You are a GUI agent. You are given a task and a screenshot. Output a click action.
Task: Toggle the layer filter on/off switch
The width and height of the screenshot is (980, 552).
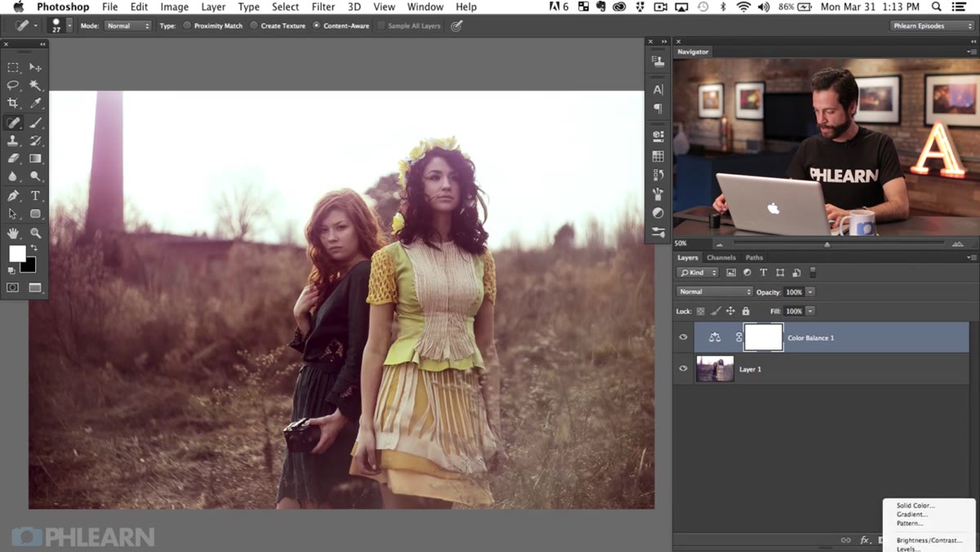813,272
